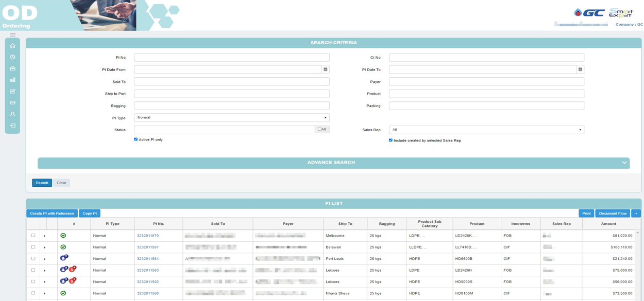Viewport: 644px width, 301px height.
Task: Click the logout icon in the sidebar
Action: 12,126
